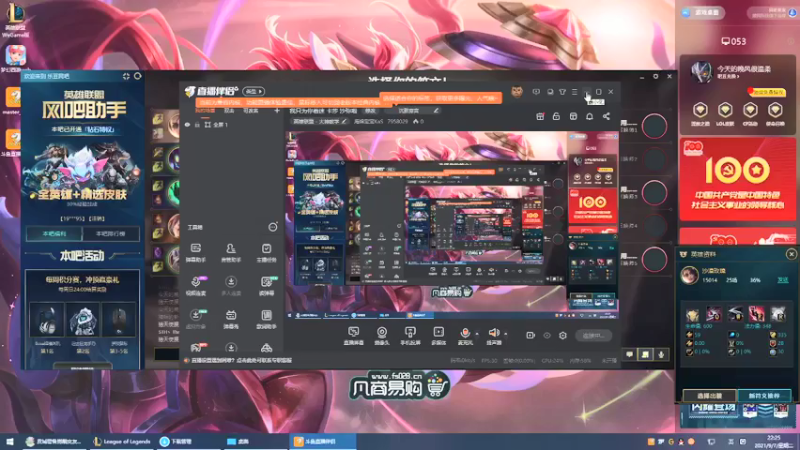Open the 弹幕助手 tool

[196, 252]
